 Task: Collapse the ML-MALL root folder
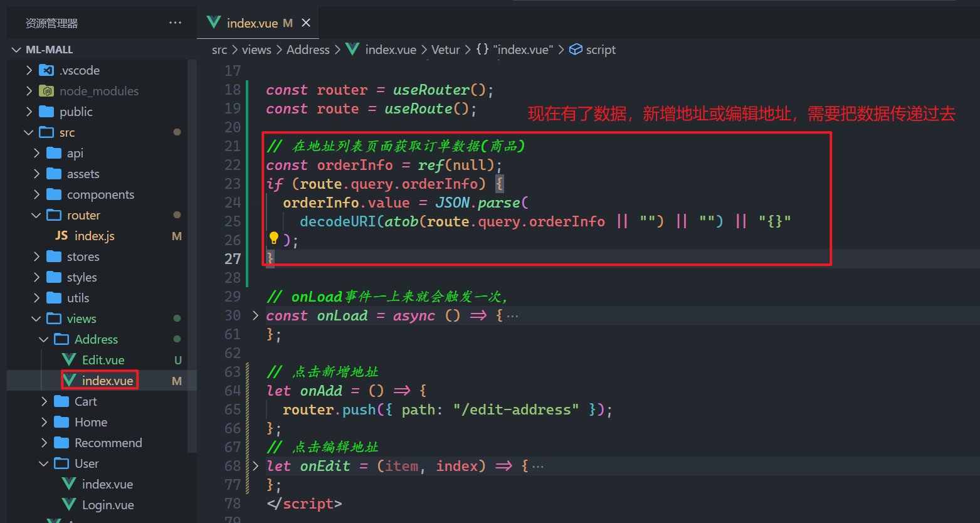(17, 50)
